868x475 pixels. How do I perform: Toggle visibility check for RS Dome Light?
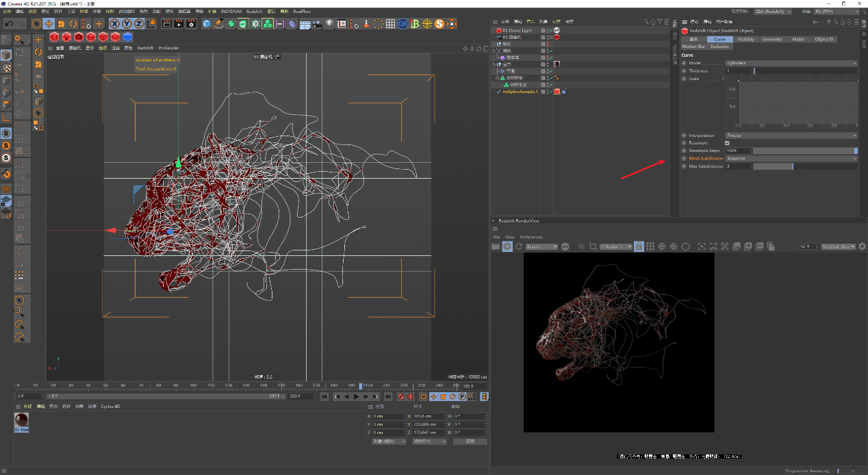[550, 31]
